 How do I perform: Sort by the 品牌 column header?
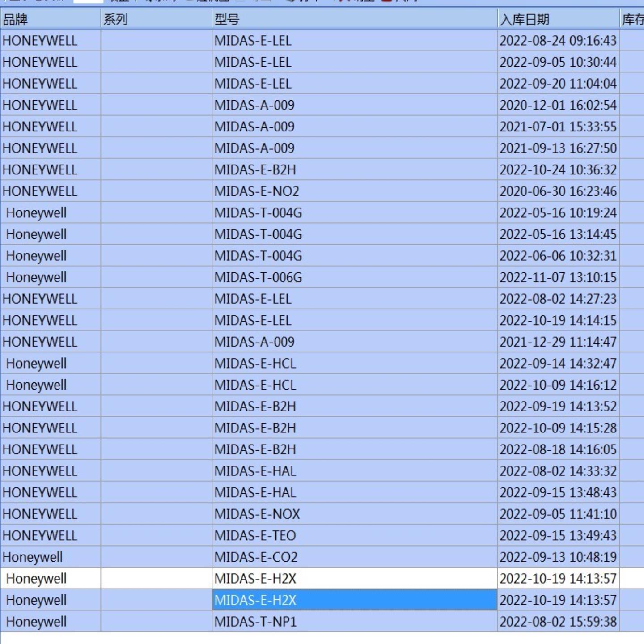51,19
